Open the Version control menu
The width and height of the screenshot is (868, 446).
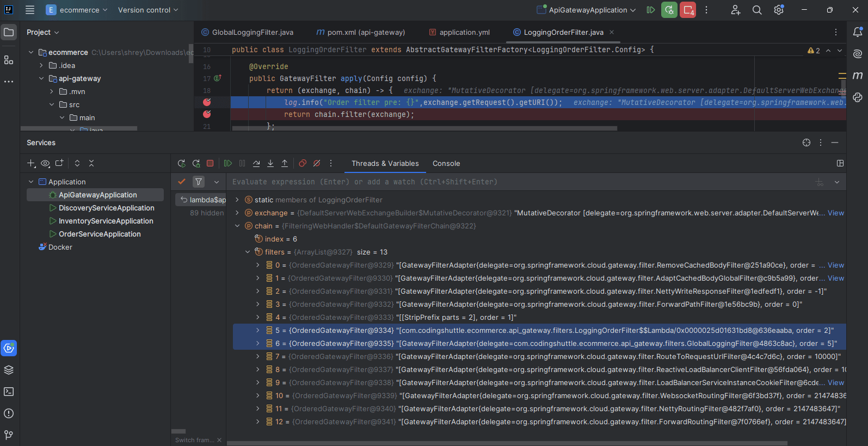click(148, 10)
